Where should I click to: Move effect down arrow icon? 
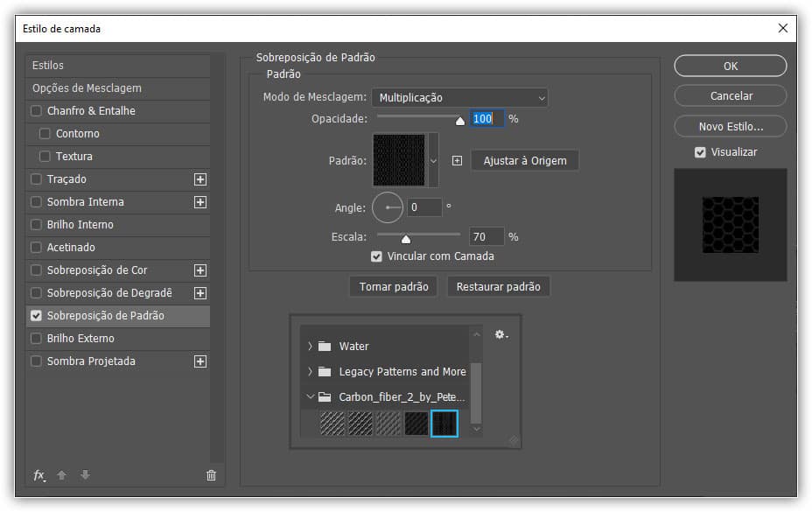pyautogui.click(x=86, y=475)
